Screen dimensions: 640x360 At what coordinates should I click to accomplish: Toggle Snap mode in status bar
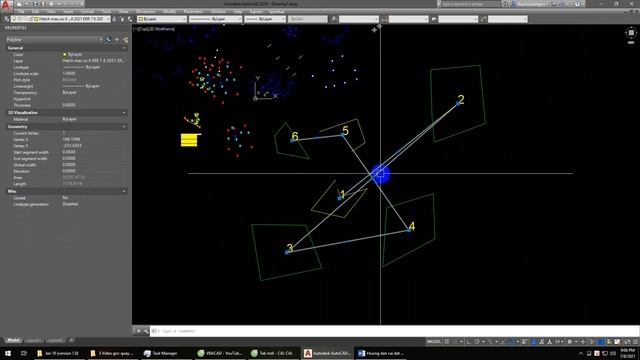(454, 342)
